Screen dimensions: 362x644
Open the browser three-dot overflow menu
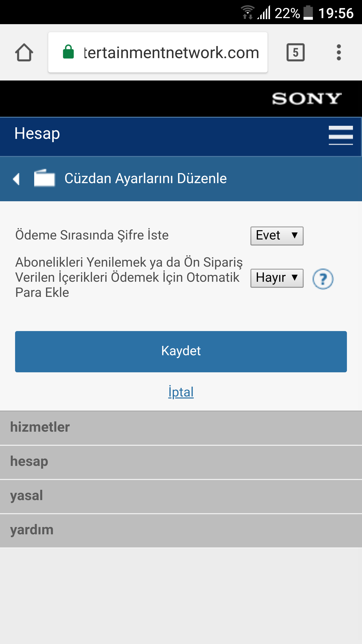pyautogui.click(x=339, y=52)
